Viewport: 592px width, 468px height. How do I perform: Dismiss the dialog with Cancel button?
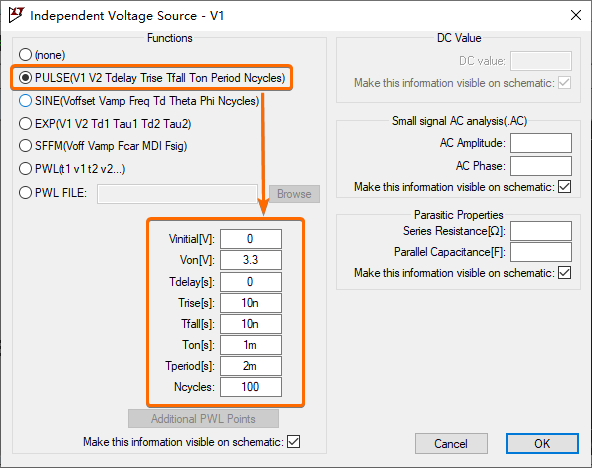coord(451,443)
